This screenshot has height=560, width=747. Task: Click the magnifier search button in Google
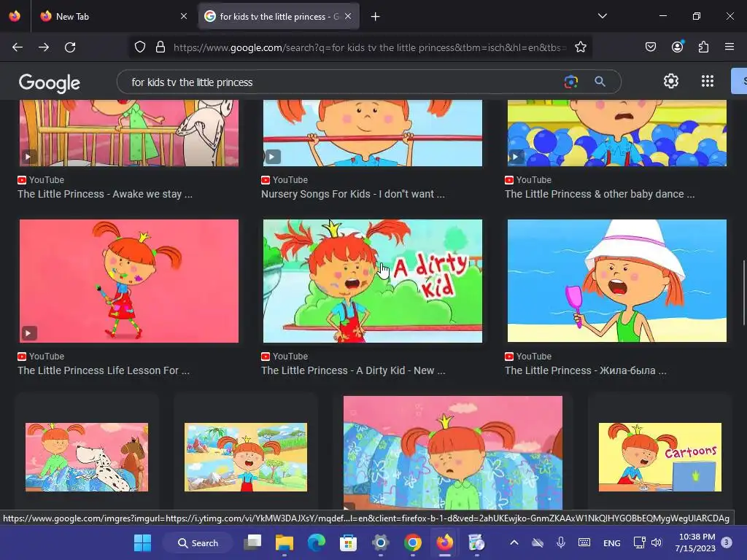pyautogui.click(x=600, y=82)
